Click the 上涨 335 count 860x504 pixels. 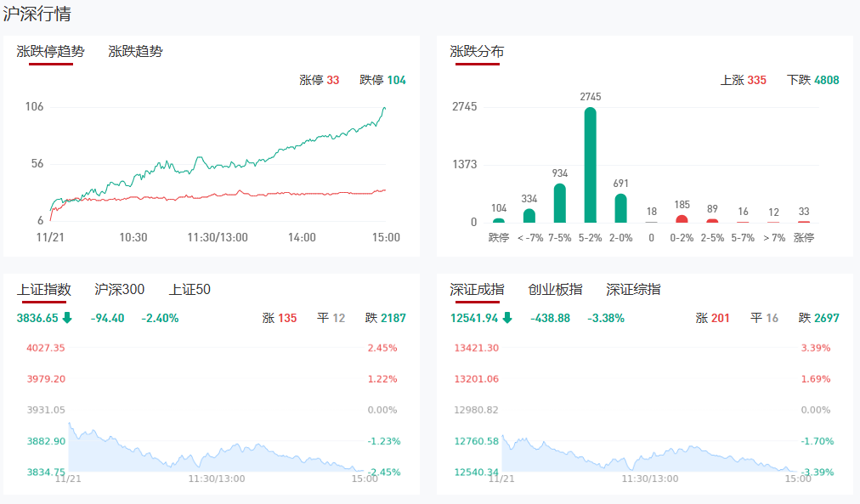coord(744,81)
